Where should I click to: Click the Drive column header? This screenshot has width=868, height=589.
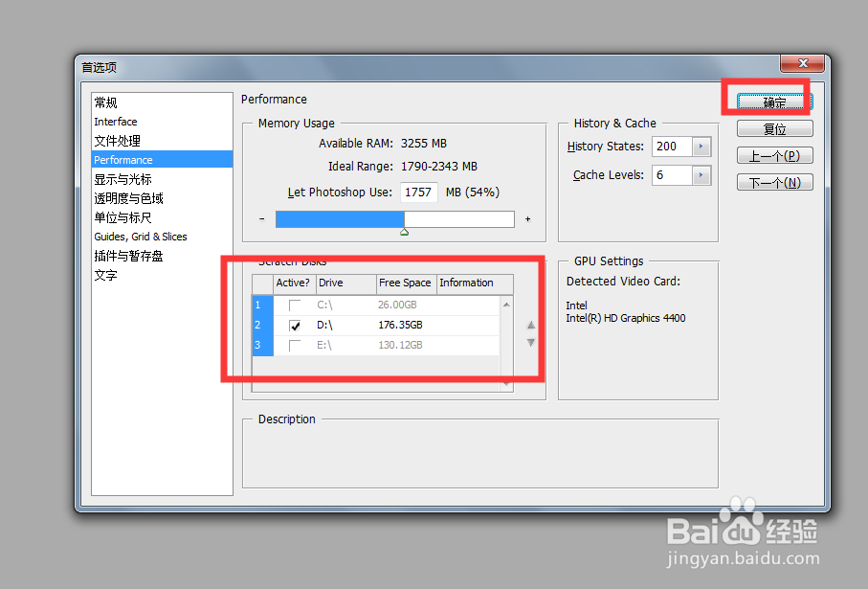click(x=346, y=283)
